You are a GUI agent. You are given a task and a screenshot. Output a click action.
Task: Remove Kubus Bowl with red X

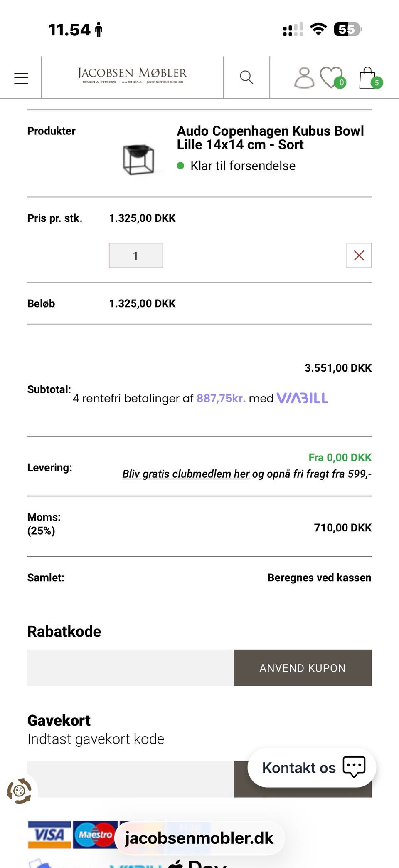click(359, 255)
